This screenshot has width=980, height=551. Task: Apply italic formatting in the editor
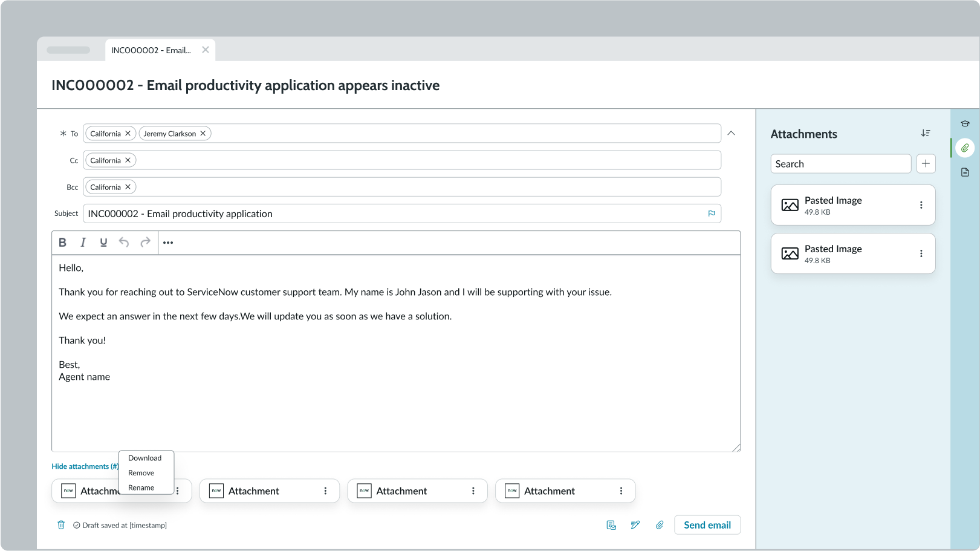(83, 243)
